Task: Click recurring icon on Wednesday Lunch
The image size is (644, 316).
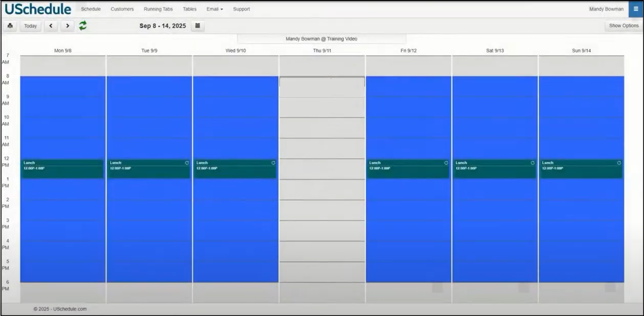Action: pos(273,163)
